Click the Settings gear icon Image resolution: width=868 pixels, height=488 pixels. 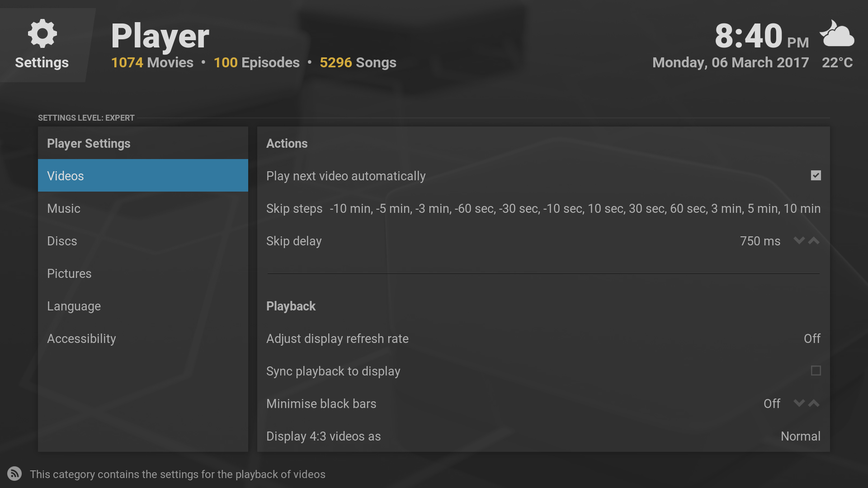(x=42, y=34)
